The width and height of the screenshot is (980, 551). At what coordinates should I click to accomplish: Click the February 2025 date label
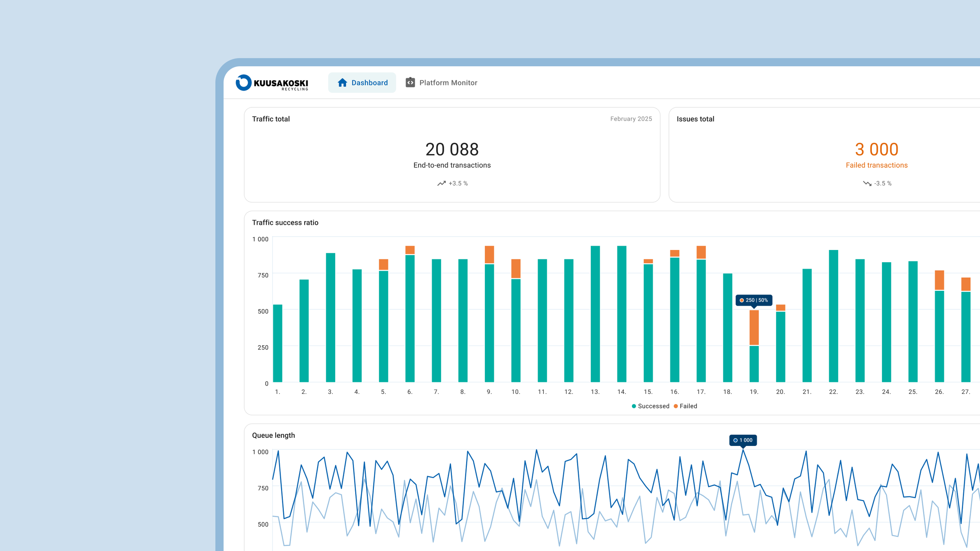coord(631,119)
